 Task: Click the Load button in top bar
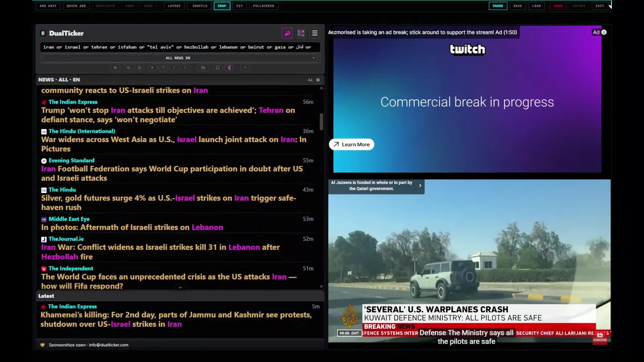(x=536, y=6)
